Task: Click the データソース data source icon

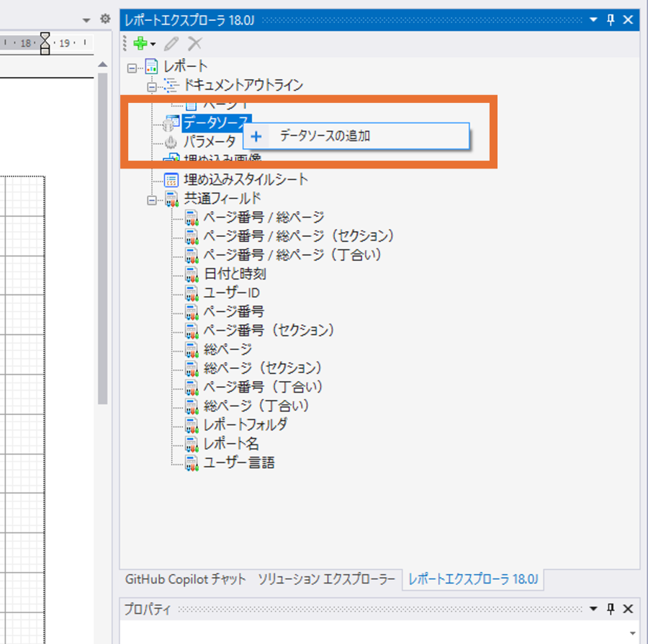Action: (171, 122)
